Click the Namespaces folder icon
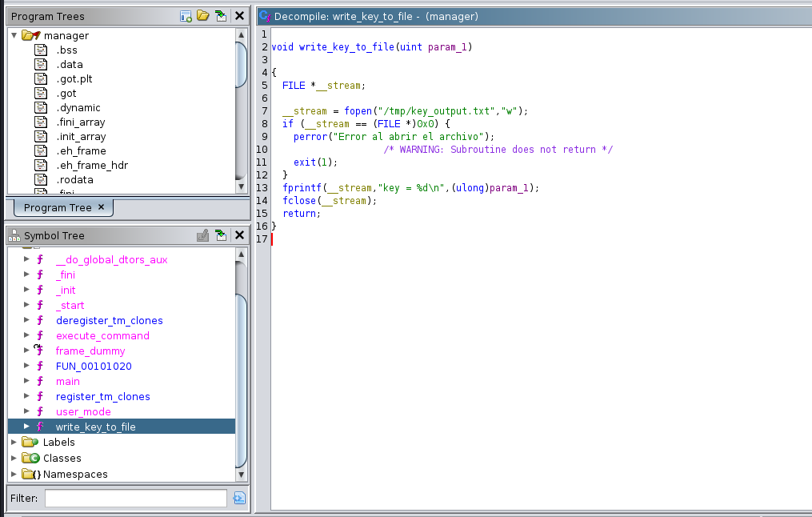 (31, 474)
